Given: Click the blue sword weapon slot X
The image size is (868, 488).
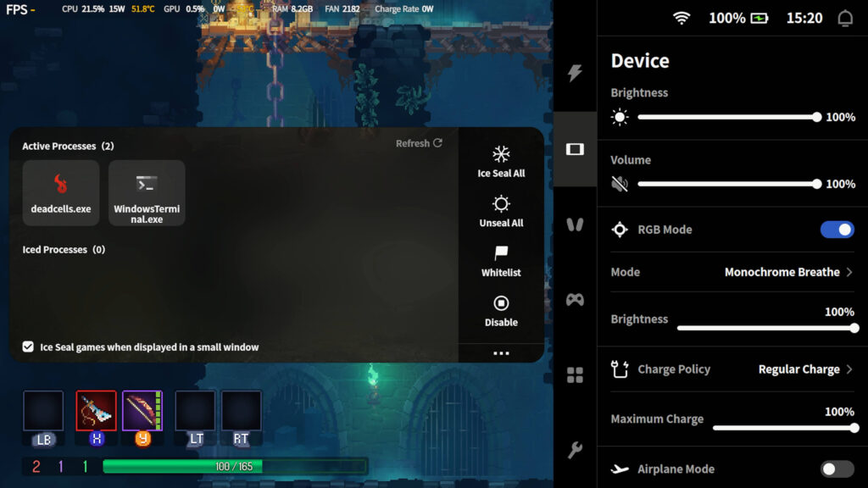Looking at the screenshot, I should pyautogui.click(x=97, y=411).
